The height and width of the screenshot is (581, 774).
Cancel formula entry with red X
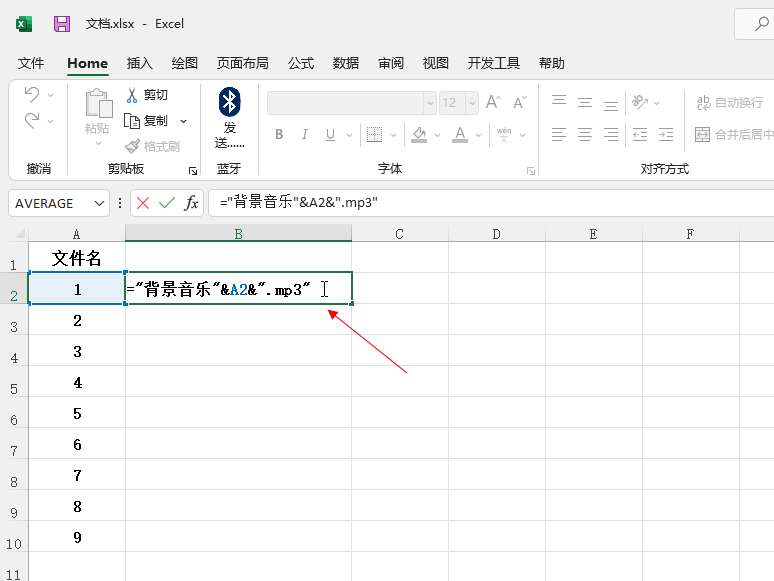pyautogui.click(x=143, y=203)
